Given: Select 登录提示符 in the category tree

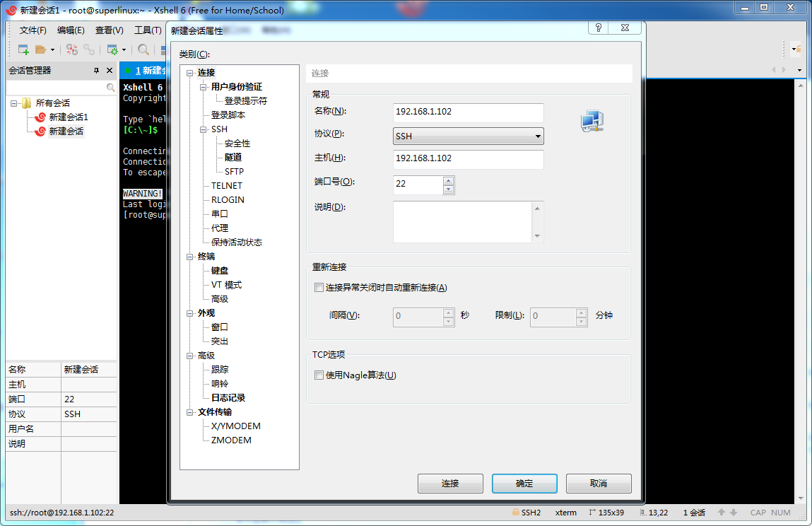Looking at the screenshot, I should click(x=245, y=101).
